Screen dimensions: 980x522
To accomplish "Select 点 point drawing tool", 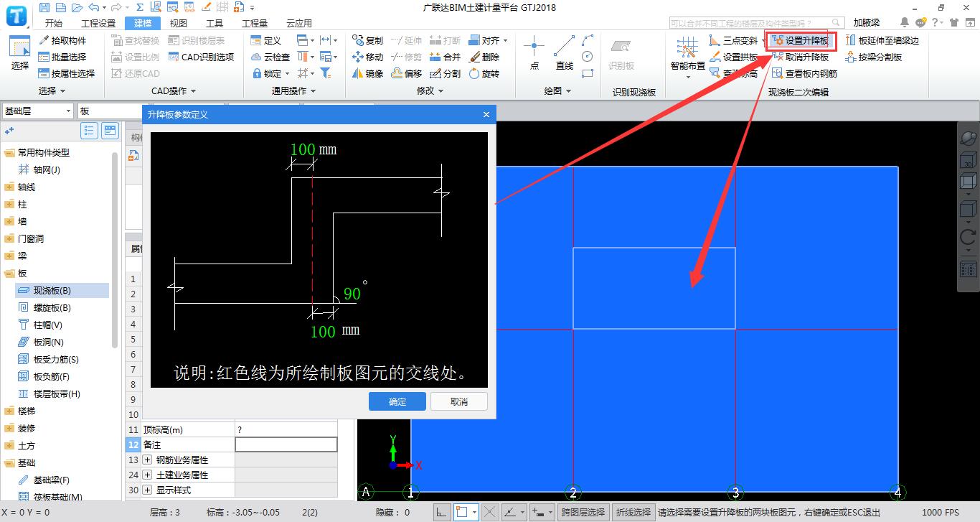I will coord(534,53).
